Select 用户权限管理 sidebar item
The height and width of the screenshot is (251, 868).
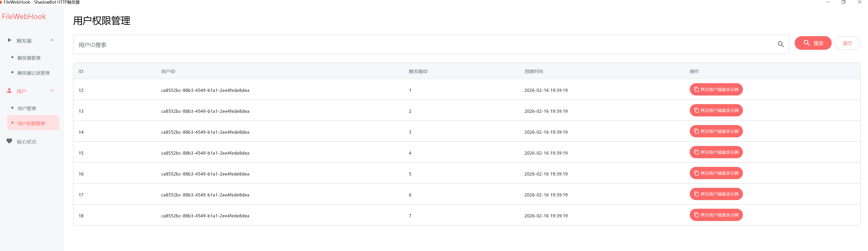pos(31,123)
